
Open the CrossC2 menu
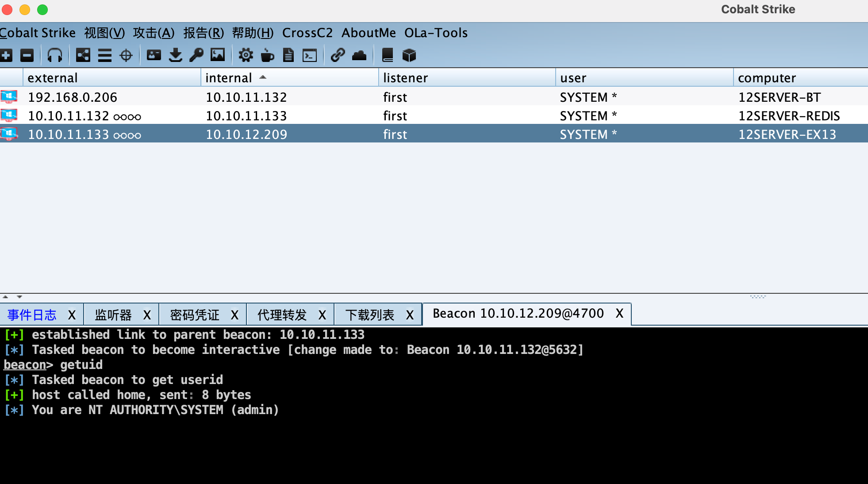pos(307,33)
